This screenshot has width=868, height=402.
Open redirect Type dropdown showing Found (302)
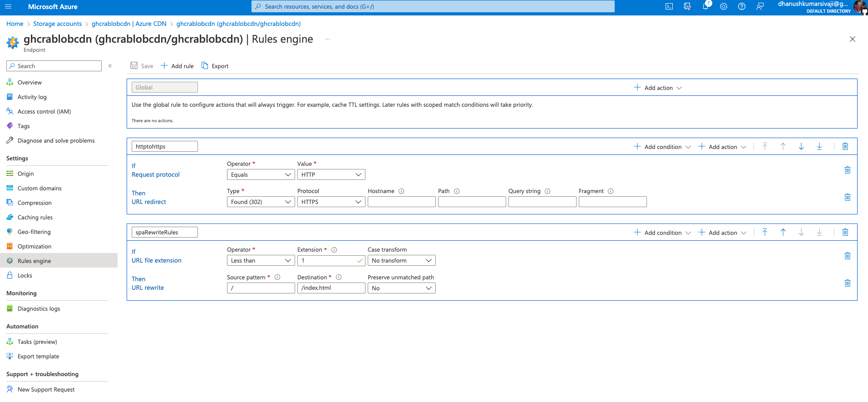point(261,202)
